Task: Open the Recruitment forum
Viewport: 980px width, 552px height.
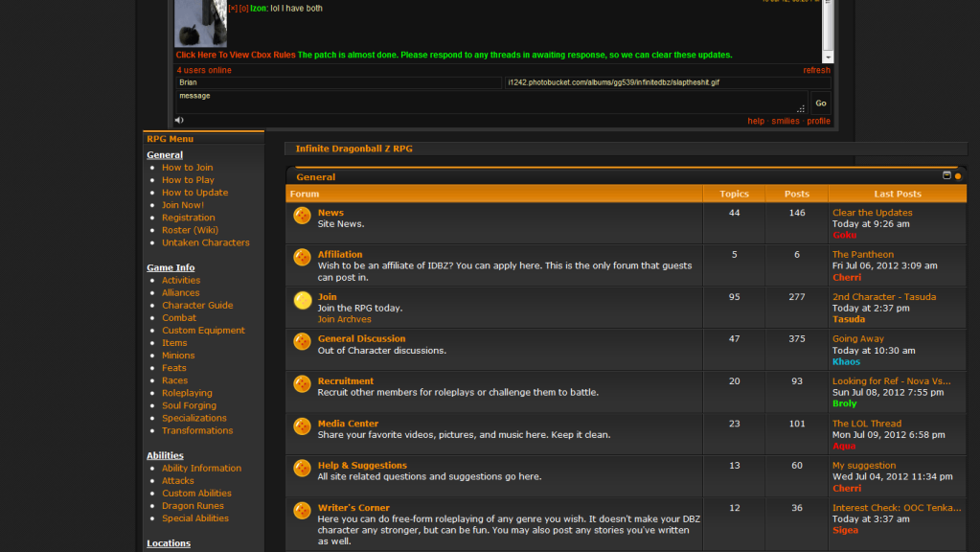Action: pos(346,381)
